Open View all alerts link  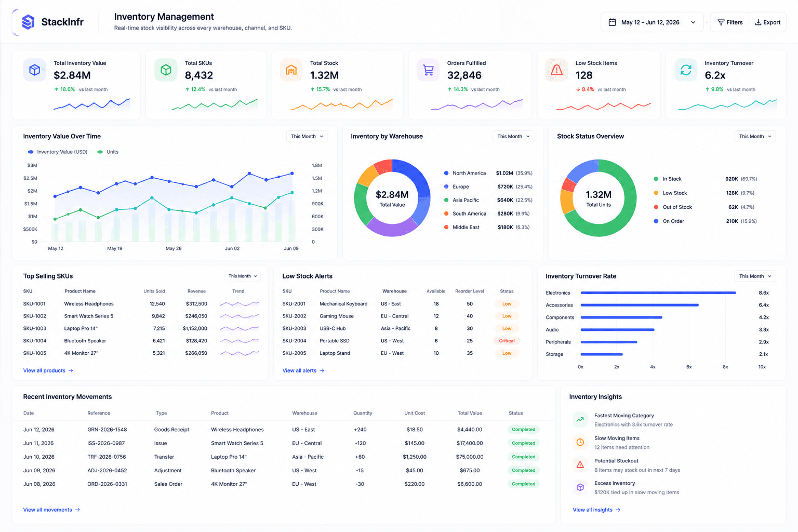pyautogui.click(x=303, y=370)
